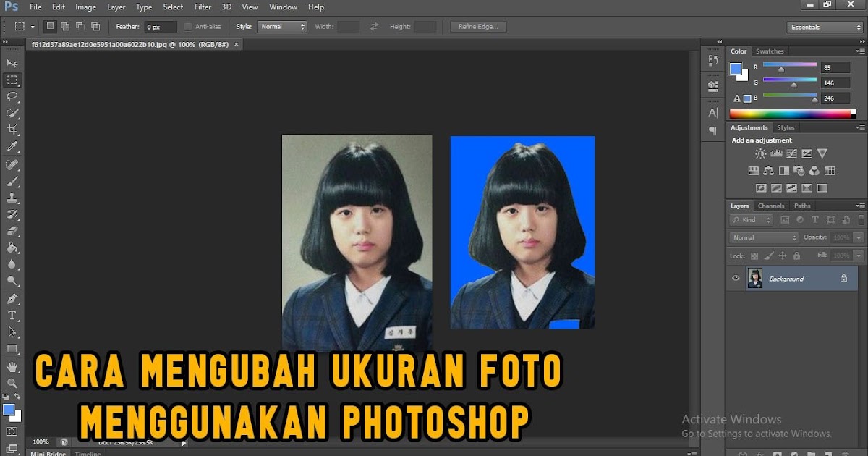The image size is (868, 456).
Task: Select the Crop tool
Action: [x=12, y=130]
